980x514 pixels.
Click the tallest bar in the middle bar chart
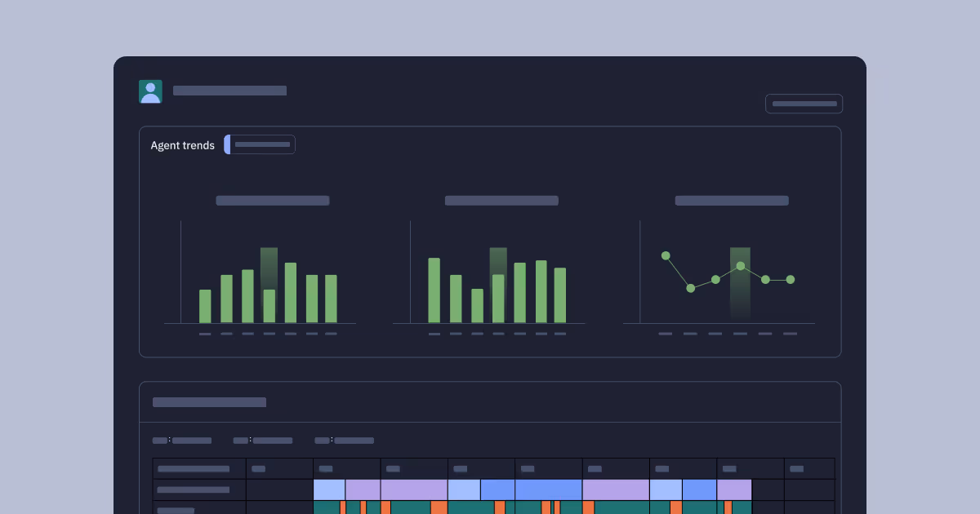[434, 290]
